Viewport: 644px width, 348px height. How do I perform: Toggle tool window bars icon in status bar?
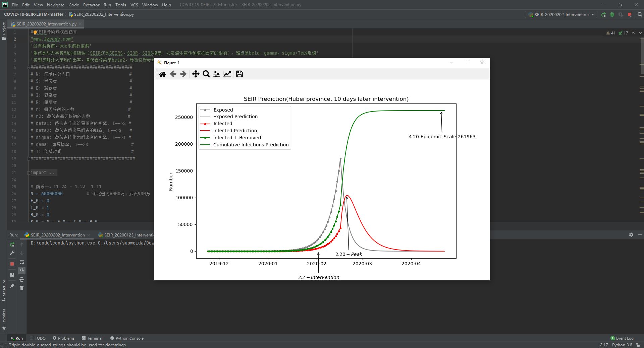pos(4,345)
